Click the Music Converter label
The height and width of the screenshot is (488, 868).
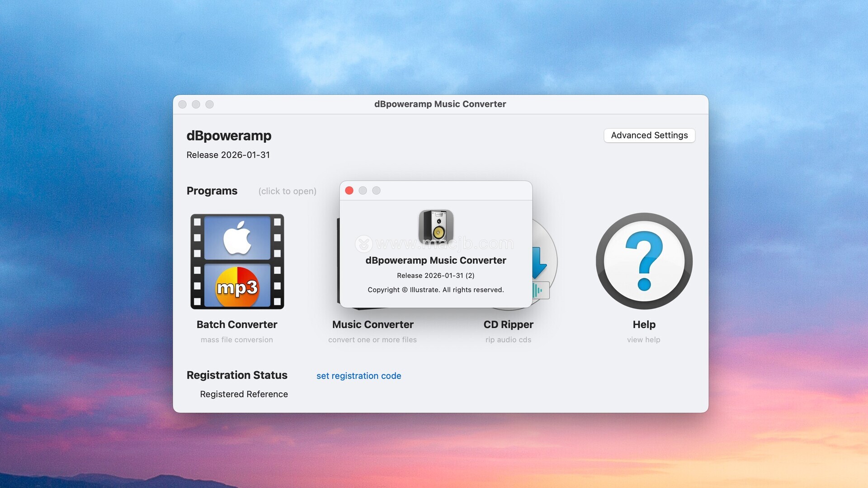coord(373,324)
